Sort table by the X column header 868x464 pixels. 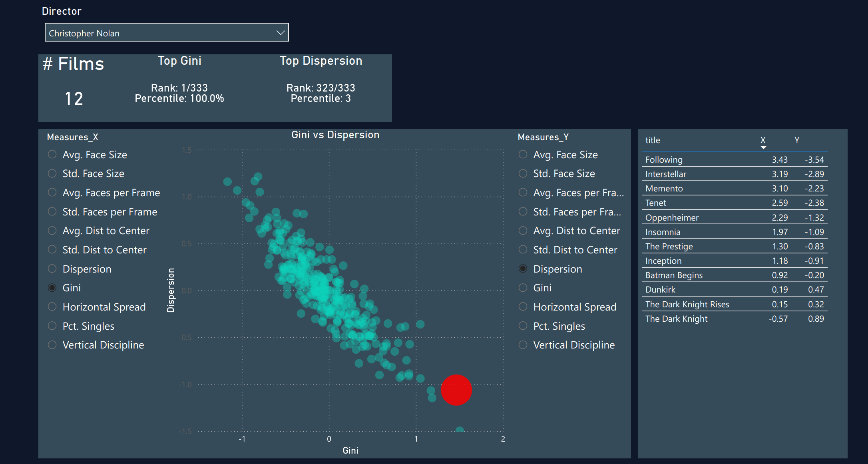click(x=763, y=140)
